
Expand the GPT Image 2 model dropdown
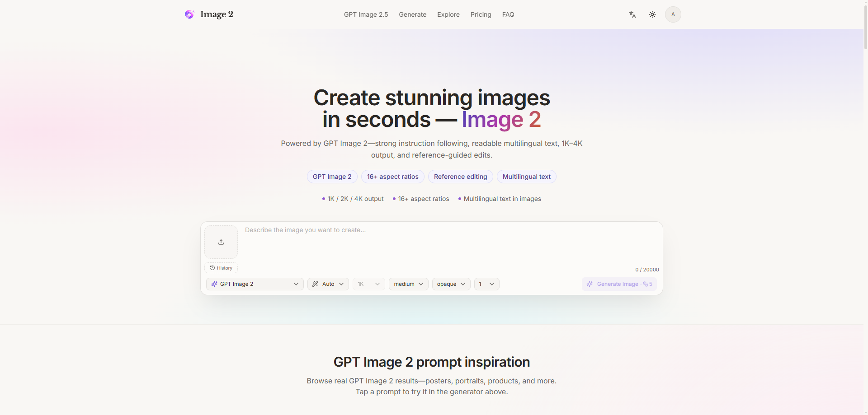tap(255, 284)
